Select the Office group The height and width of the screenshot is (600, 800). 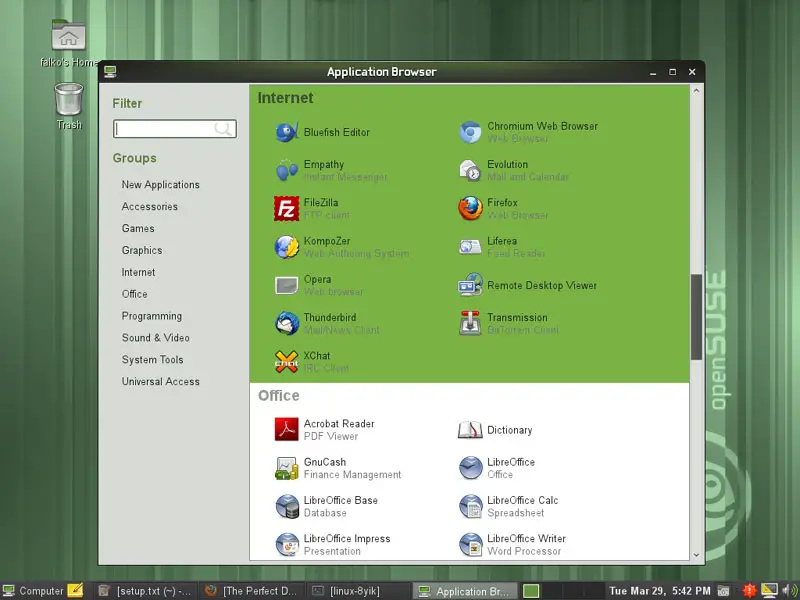[x=134, y=294]
